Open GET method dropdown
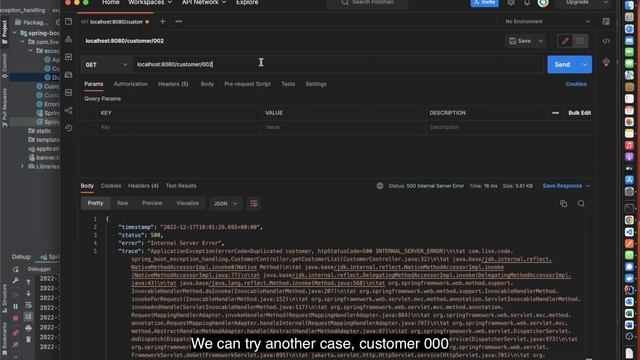This screenshot has height=360, width=640. 106,64
